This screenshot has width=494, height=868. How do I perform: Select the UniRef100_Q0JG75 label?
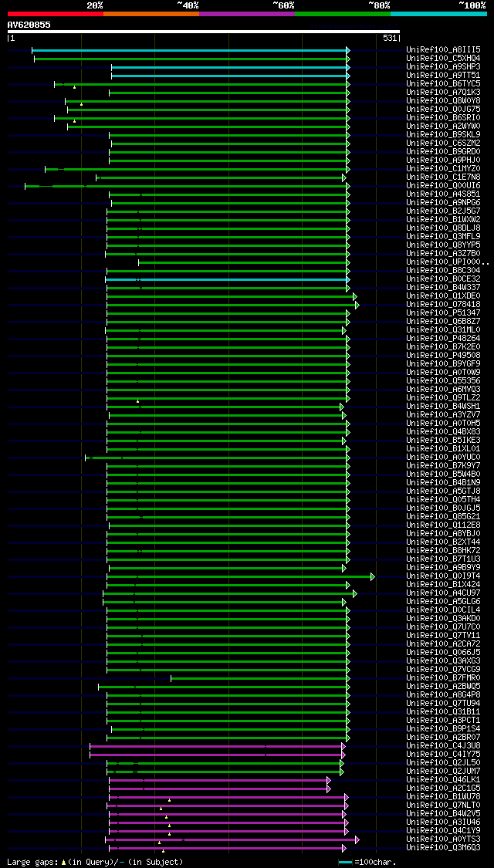443,109
